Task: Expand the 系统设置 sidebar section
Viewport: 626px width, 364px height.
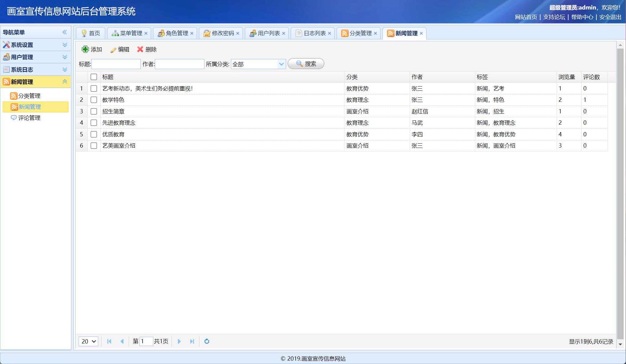Action: [x=35, y=45]
